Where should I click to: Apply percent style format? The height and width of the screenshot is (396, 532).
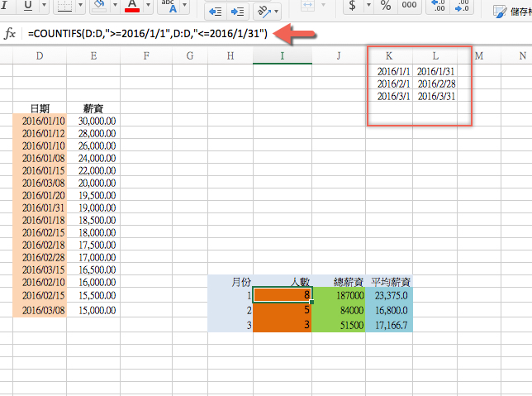(x=386, y=6)
